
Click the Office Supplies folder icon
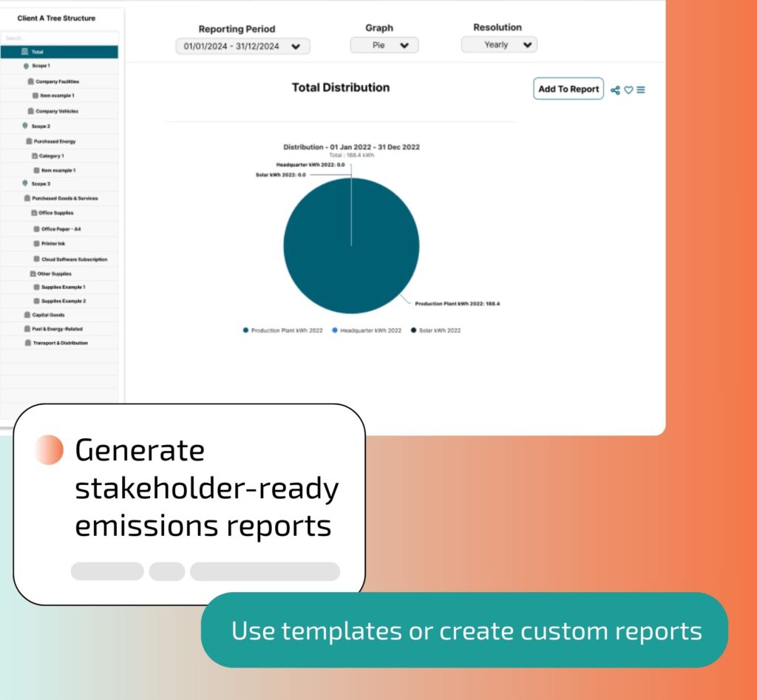click(x=33, y=213)
